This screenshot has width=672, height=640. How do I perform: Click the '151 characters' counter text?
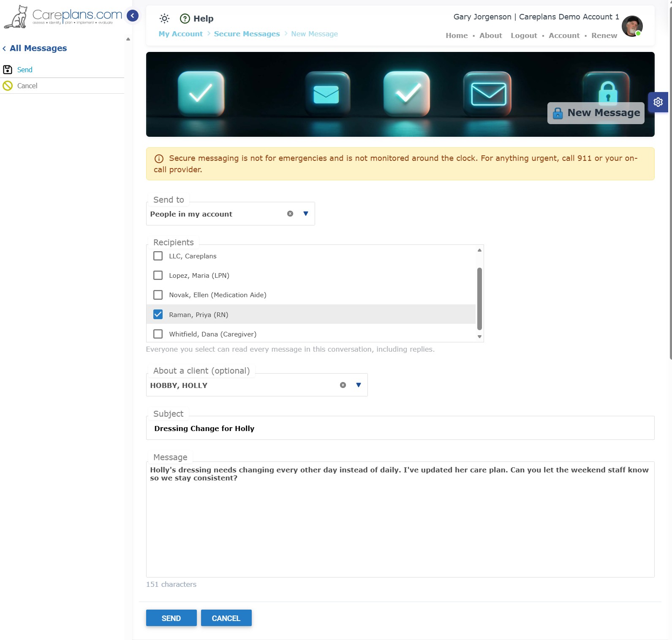(x=171, y=584)
